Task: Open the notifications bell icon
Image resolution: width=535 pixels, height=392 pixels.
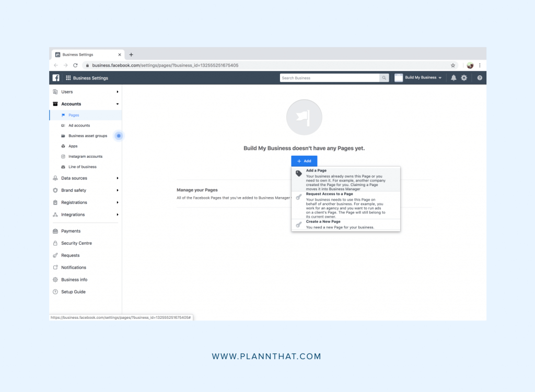Action: pos(453,78)
